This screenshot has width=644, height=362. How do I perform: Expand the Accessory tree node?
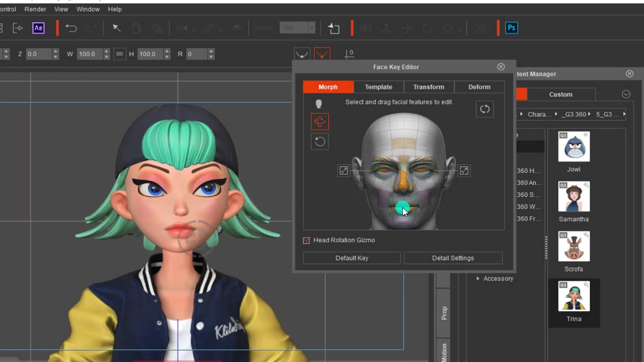pyautogui.click(x=478, y=279)
